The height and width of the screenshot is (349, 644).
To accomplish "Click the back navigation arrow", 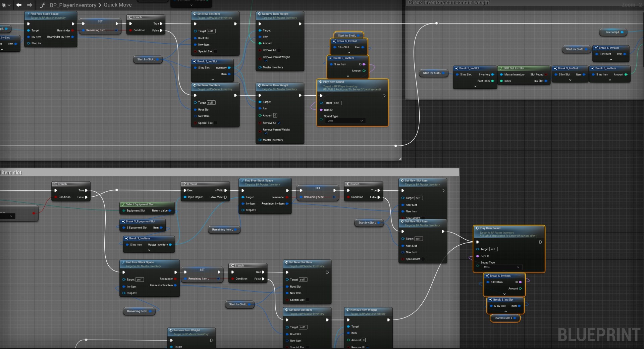I will [x=19, y=5].
